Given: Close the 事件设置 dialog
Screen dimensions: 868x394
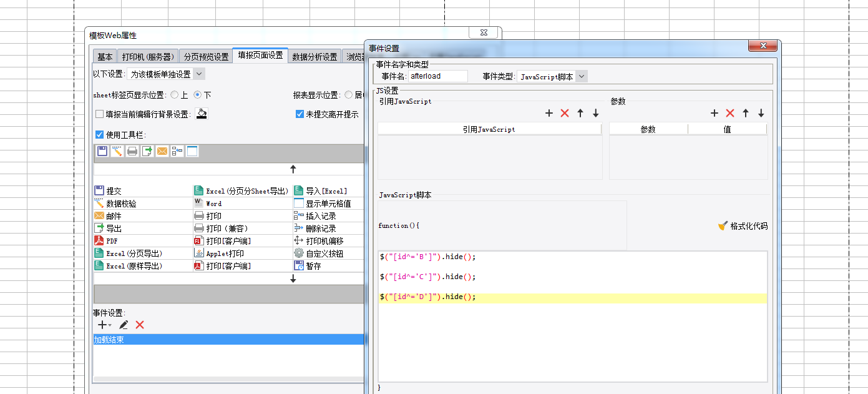Looking at the screenshot, I should tap(763, 46).
